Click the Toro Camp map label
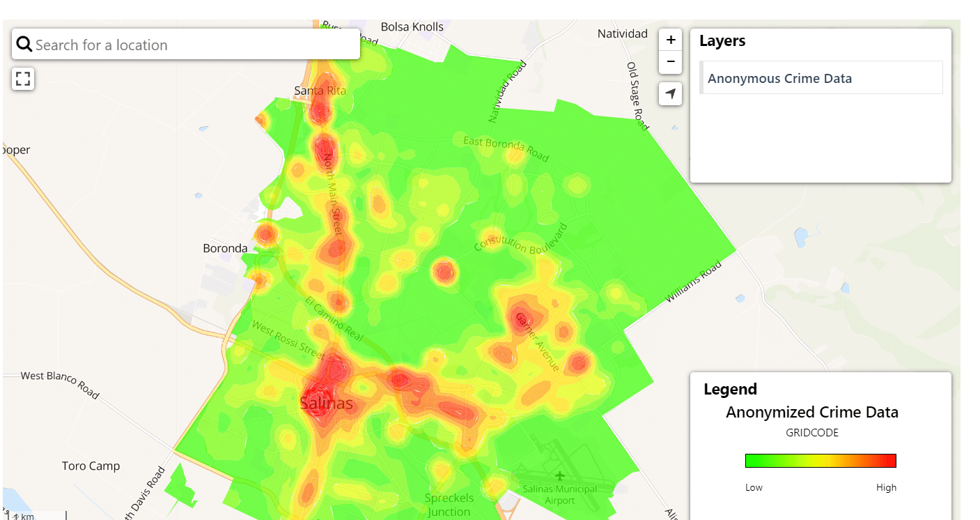 click(91, 466)
